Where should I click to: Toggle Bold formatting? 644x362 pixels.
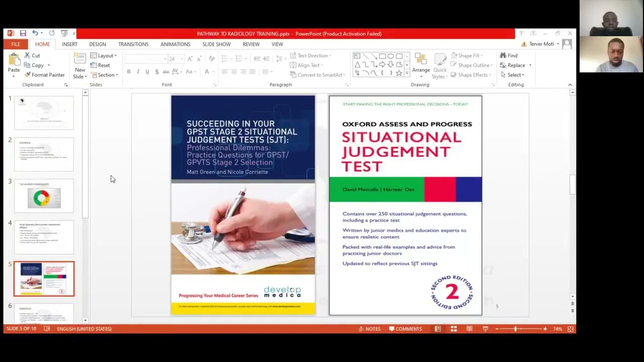[129, 72]
